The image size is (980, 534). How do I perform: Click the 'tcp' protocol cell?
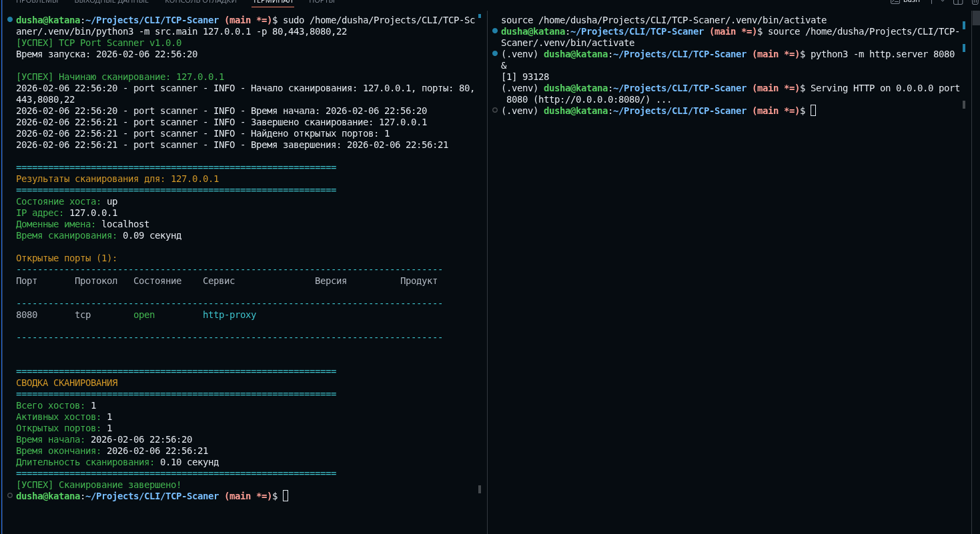[83, 315]
